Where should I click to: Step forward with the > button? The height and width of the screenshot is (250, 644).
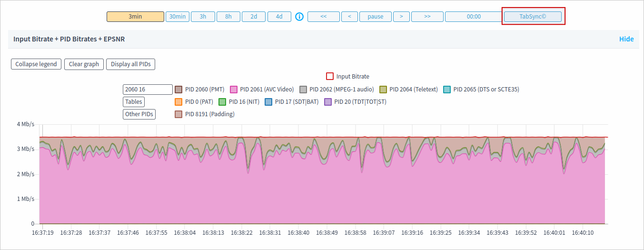[401, 17]
